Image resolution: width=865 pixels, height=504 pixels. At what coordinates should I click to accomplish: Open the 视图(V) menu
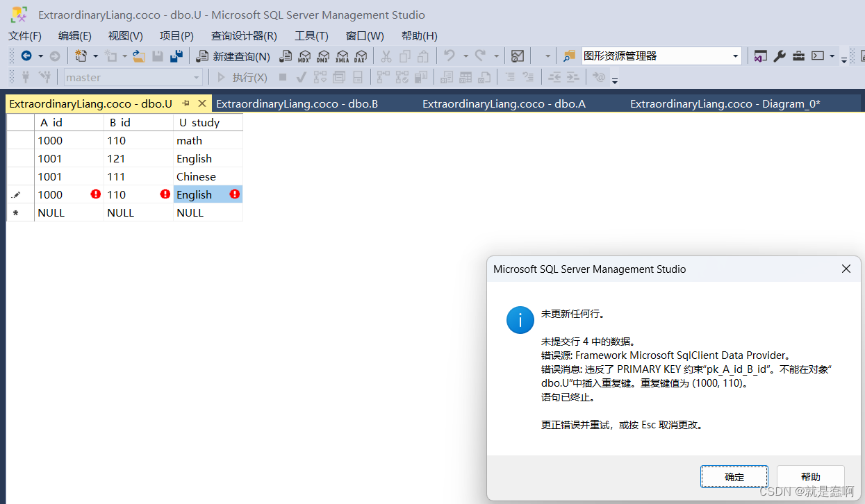tap(125, 35)
